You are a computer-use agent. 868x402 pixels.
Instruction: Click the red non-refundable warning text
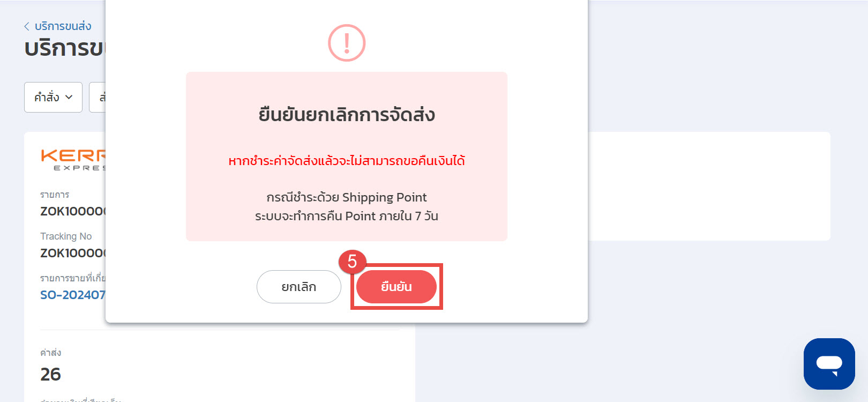point(347,161)
